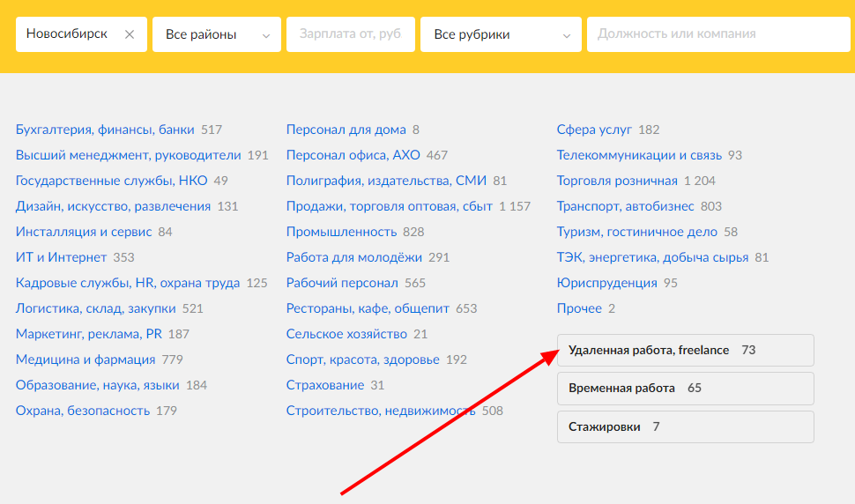Choose Строительство, недвижимость link
This screenshot has width=855, height=504.
tap(381, 411)
